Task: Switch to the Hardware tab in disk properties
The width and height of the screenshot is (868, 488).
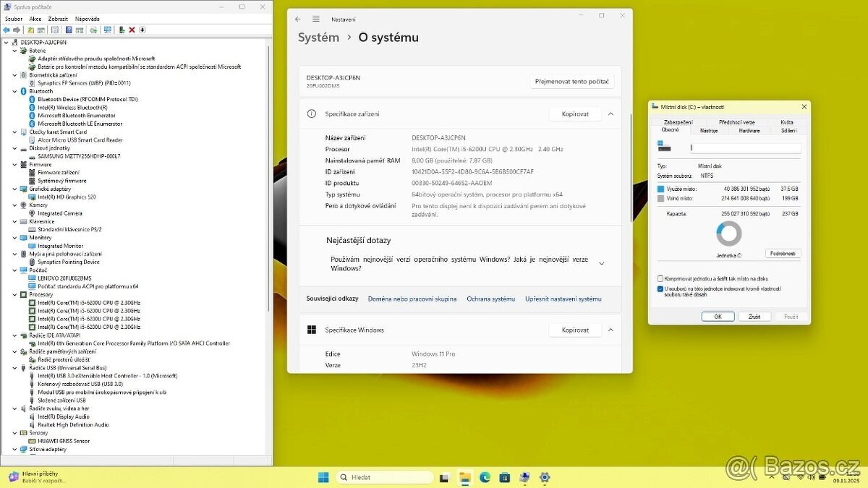Action: point(749,130)
